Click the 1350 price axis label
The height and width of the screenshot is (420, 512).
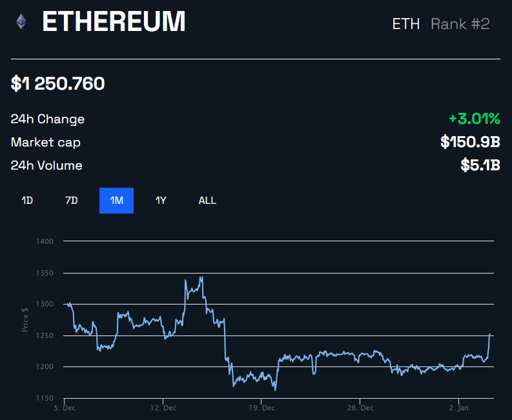[x=45, y=273]
